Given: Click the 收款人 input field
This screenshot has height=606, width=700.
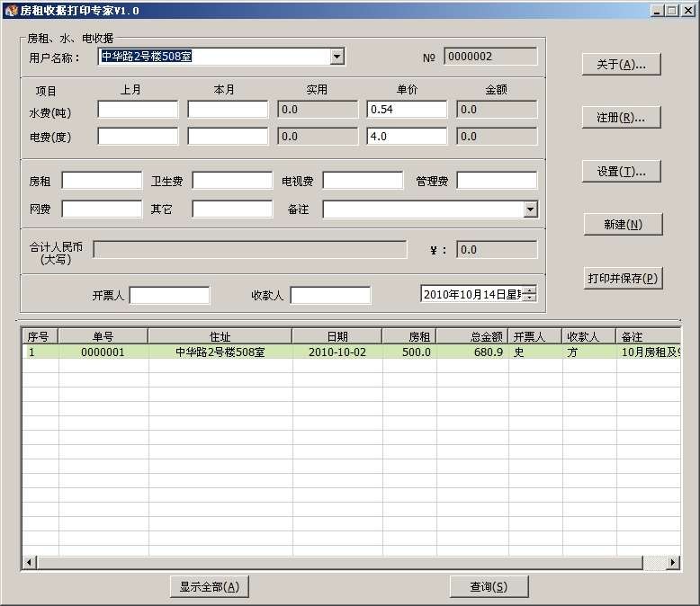Looking at the screenshot, I should pyautogui.click(x=330, y=295).
